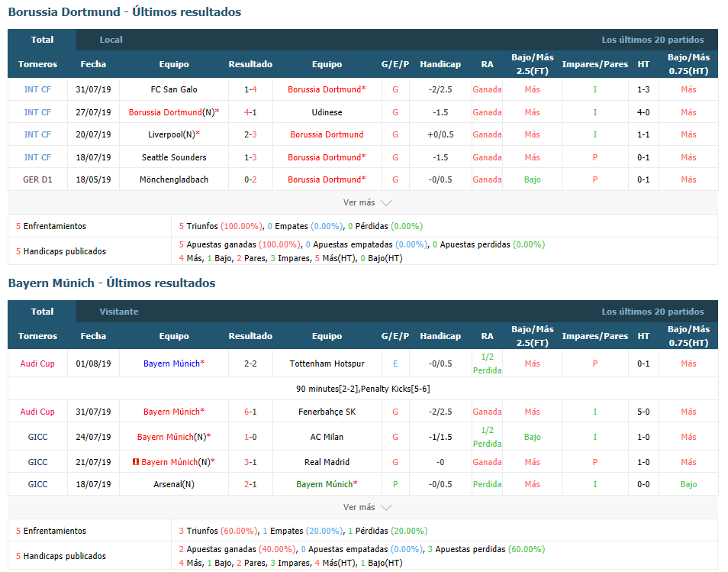This screenshot has height=572, width=728.
Task: Click GICC tournament for AC Milan match
Action: click(37, 437)
